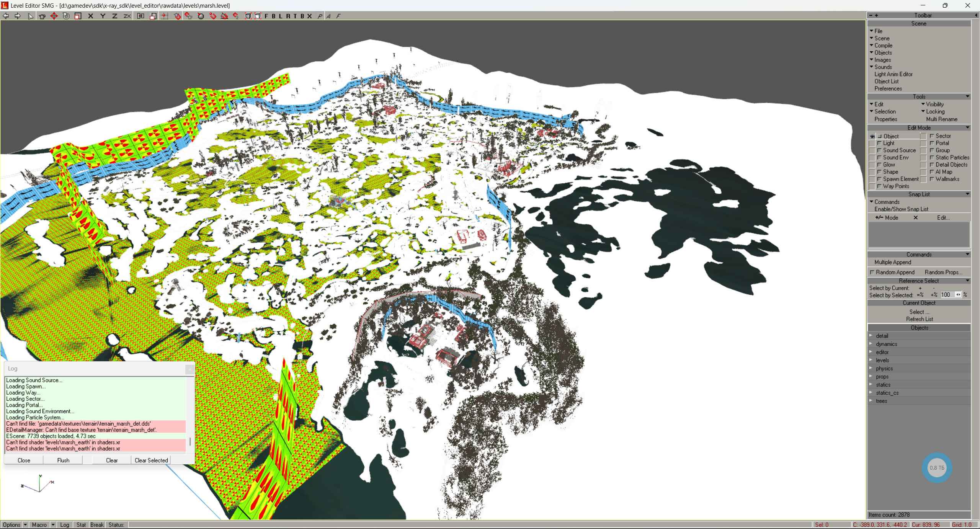Viewport: 980px width, 529px height.
Task: Open the Visibility dropdown
Action: point(932,104)
